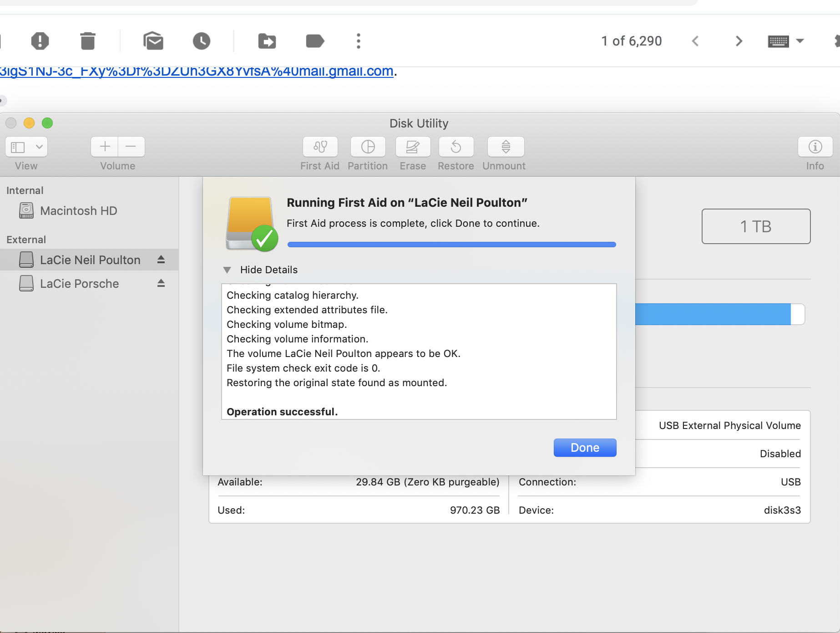Click the add Volume plus button
This screenshot has width=840, height=633.
[105, 147]
